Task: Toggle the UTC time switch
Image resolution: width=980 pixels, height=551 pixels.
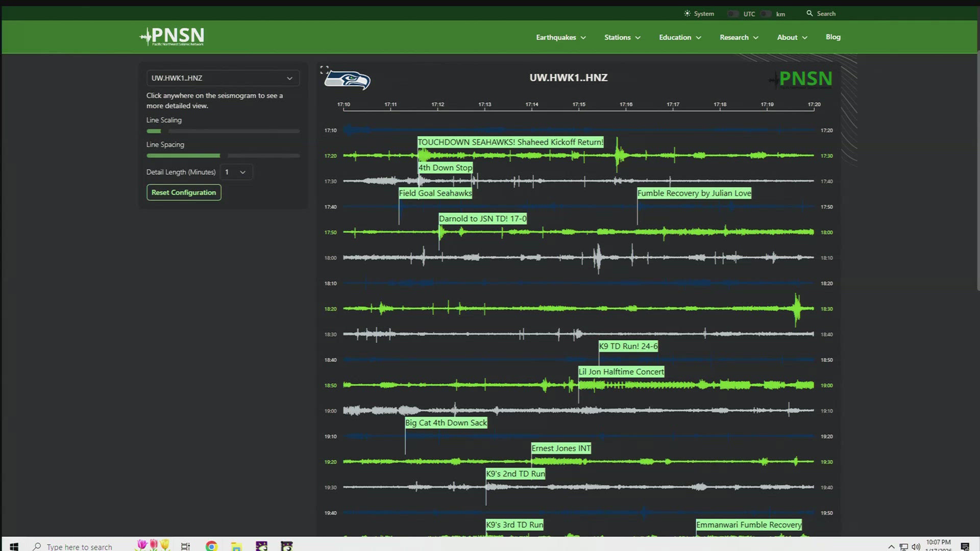Action: (x=733, y=14)
